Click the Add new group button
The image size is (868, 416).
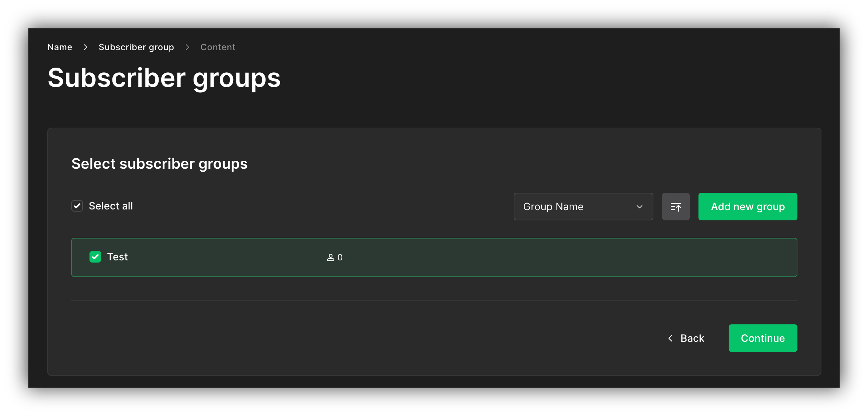[x=747, y=207]
